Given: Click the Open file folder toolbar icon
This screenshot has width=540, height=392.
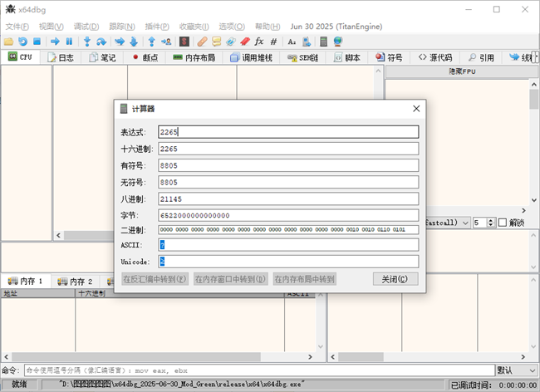Looking at the screenshot, I should point(8,41).
